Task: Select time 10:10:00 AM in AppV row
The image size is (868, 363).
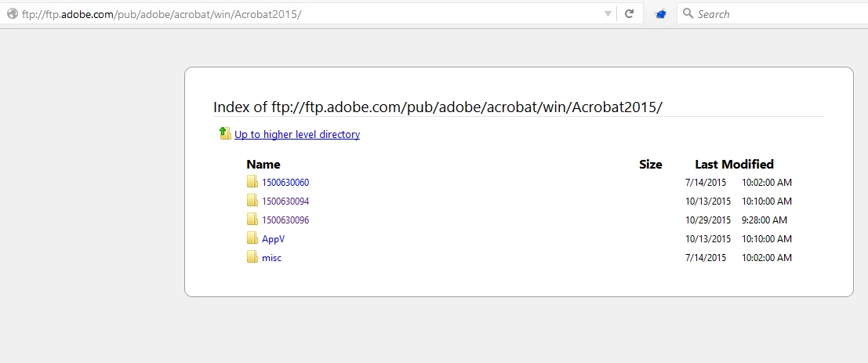Action: tap(767, 239)
